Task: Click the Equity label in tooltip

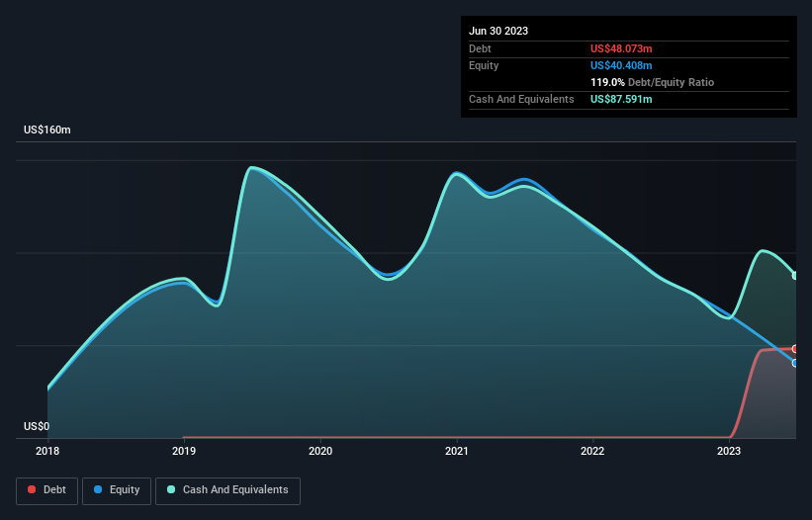Action: (484, 65)
